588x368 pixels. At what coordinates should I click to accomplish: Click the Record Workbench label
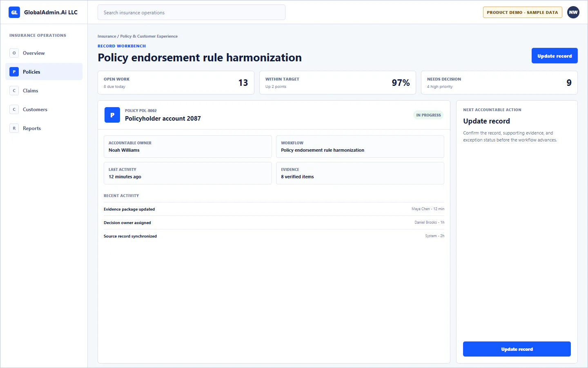click(x=122, y=46)
